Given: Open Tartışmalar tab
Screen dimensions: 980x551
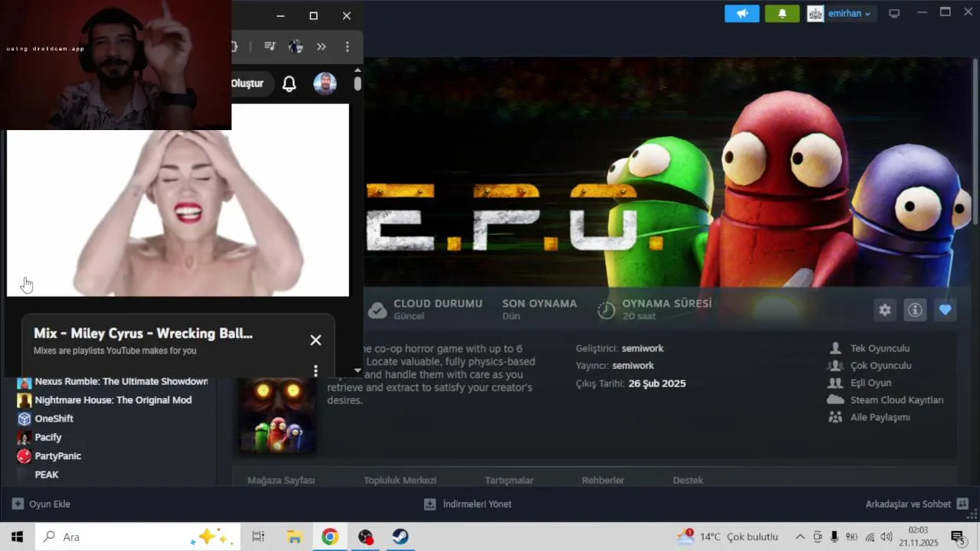Looking at the screenshot, I should [x=509, y=481].
